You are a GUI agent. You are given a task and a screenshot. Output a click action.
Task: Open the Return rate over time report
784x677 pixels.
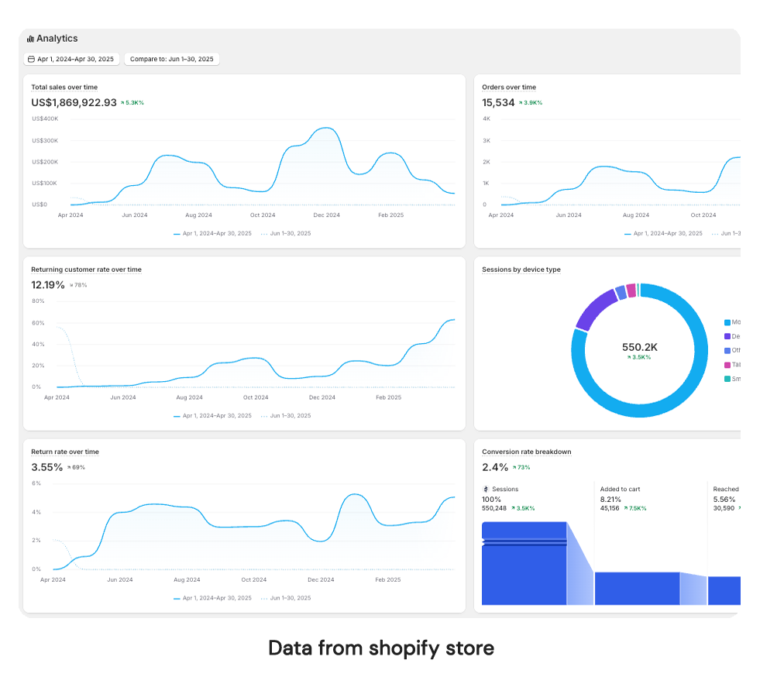[65, 452]
